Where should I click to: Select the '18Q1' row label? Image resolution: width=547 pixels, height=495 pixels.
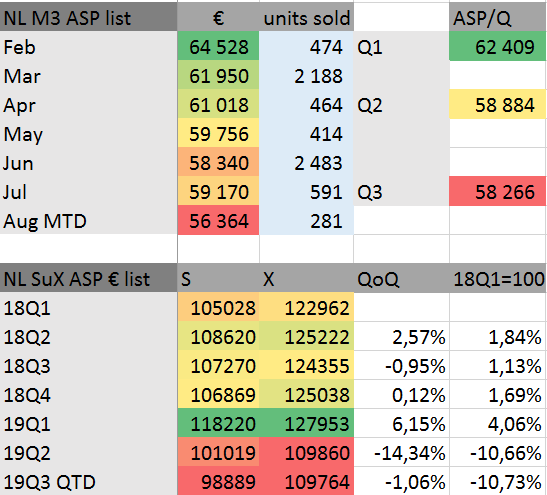tap(89, 307)
